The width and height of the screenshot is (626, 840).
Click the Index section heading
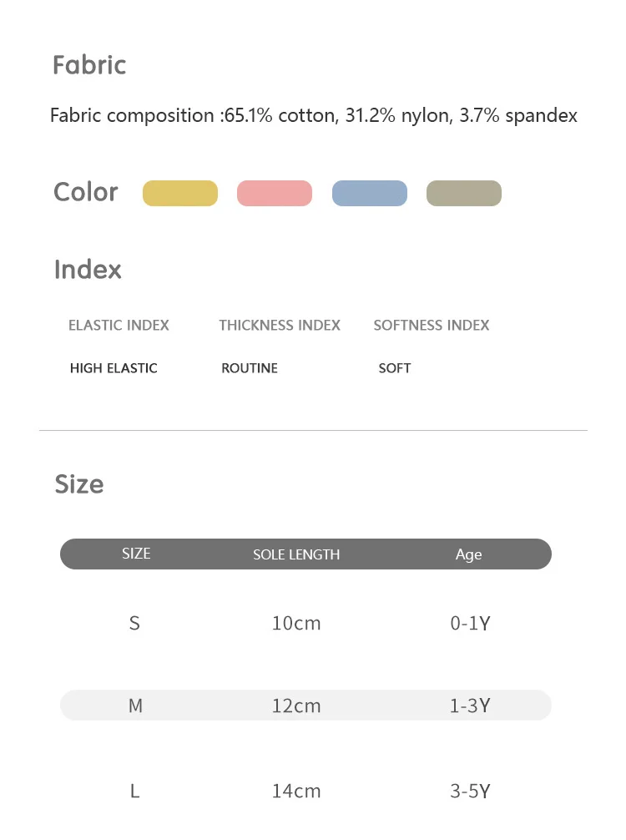(x=88, y=270)
